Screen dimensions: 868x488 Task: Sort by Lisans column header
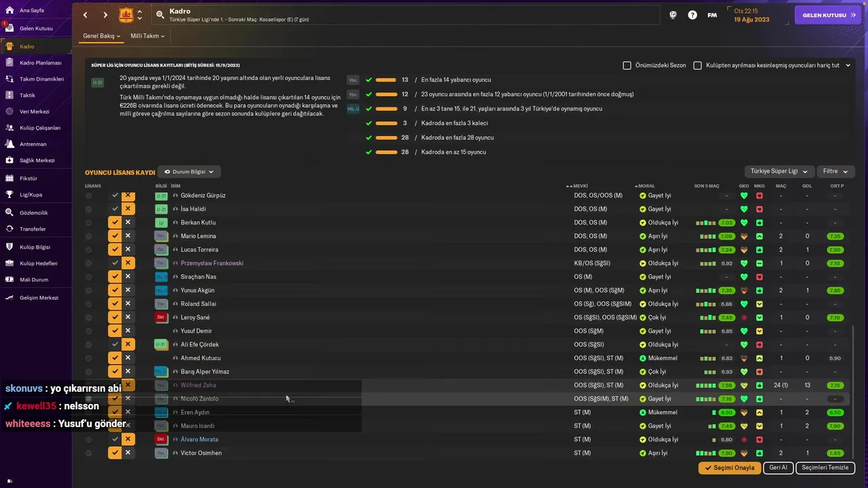(x=93, y=186)
